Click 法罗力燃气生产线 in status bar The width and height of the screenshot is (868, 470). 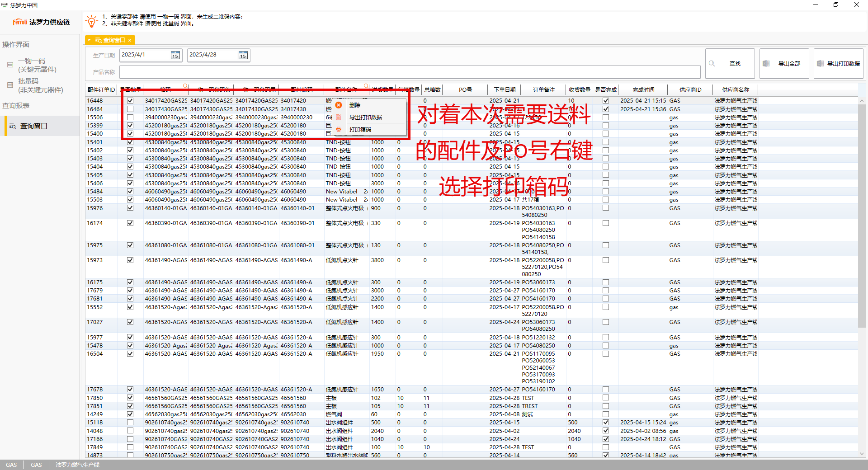[77, 465]
